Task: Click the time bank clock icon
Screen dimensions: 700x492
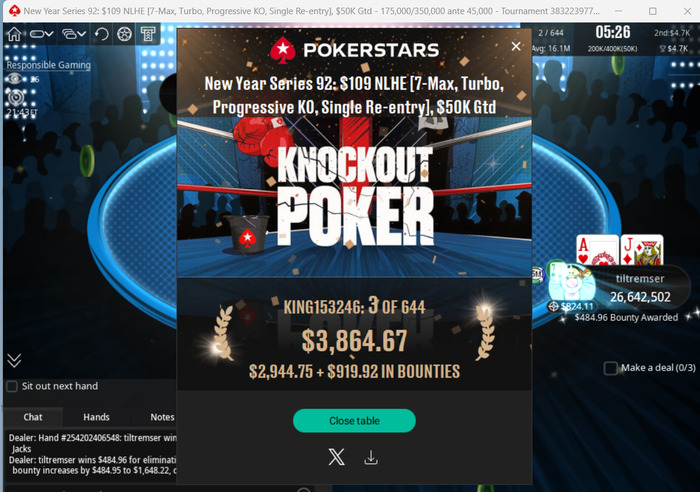Action: 16,96
